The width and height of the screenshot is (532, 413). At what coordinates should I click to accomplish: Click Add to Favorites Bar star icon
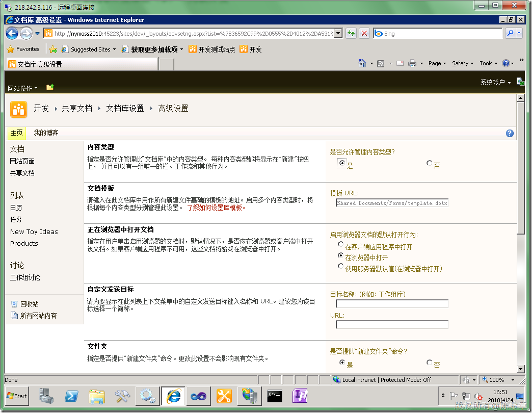53,49
